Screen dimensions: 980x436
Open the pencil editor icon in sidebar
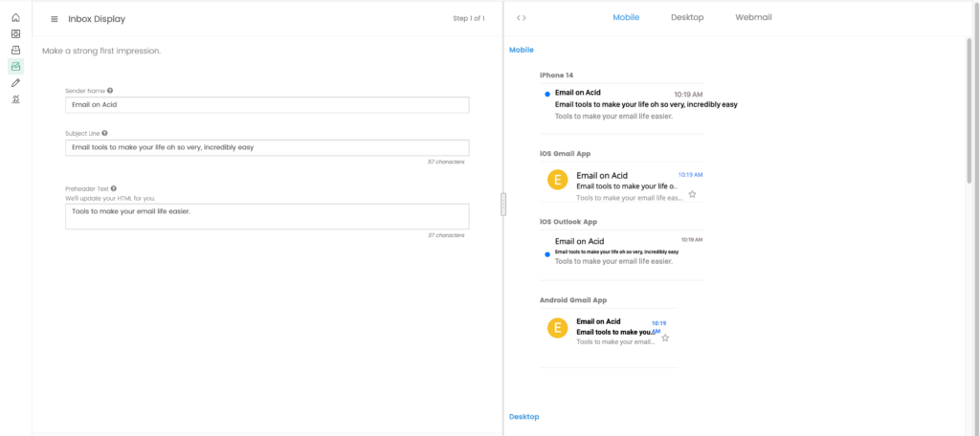pos(15,82)
